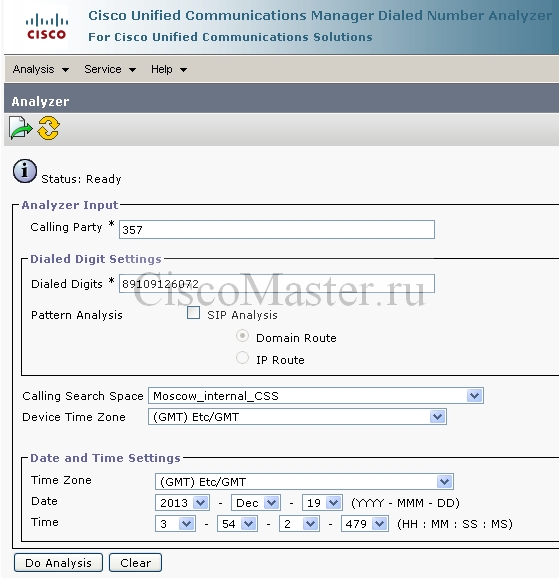The image size is (559, 578).
Task: Click the Do Analysis button
Action: click(x=58, y=563)
